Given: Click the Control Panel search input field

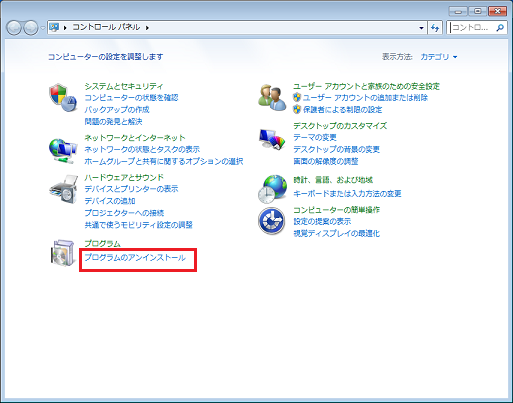Looking at the screenshot, I should [x=471, y=28].
